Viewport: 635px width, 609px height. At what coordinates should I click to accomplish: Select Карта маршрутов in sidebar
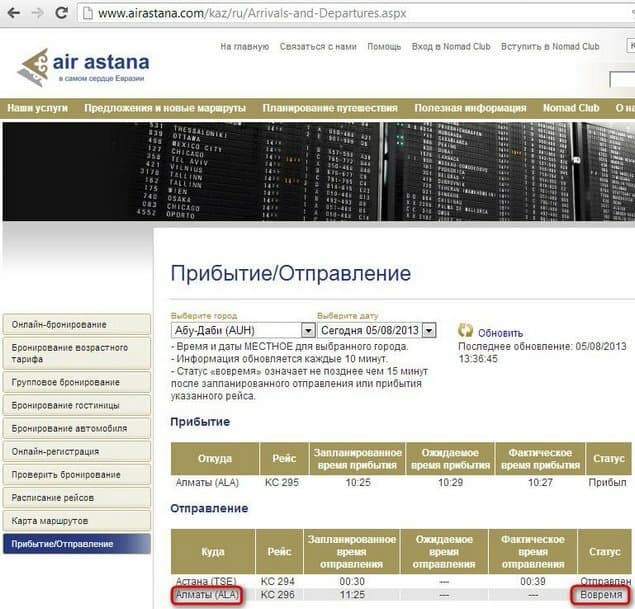(x=77, y=521)
